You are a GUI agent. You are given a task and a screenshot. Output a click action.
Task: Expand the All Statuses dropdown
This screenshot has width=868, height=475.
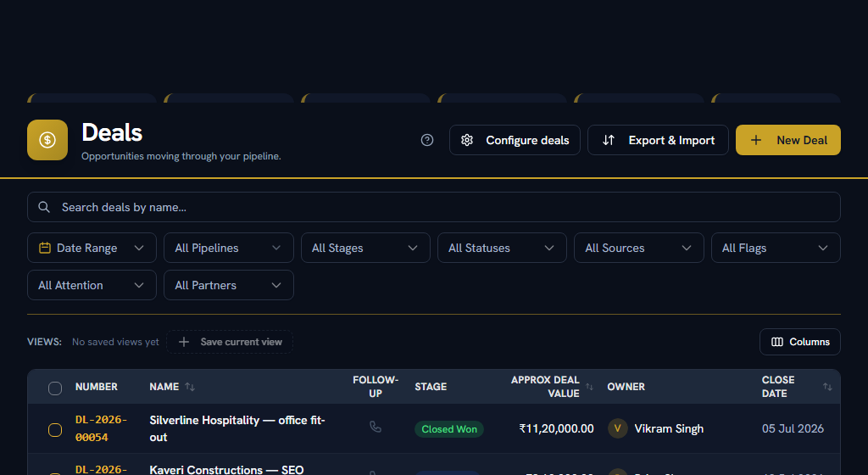click(502, 248)
